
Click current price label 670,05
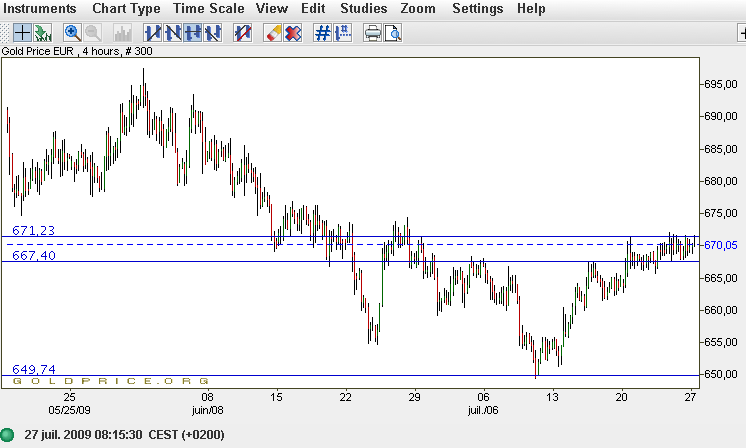tap(720, 245)
